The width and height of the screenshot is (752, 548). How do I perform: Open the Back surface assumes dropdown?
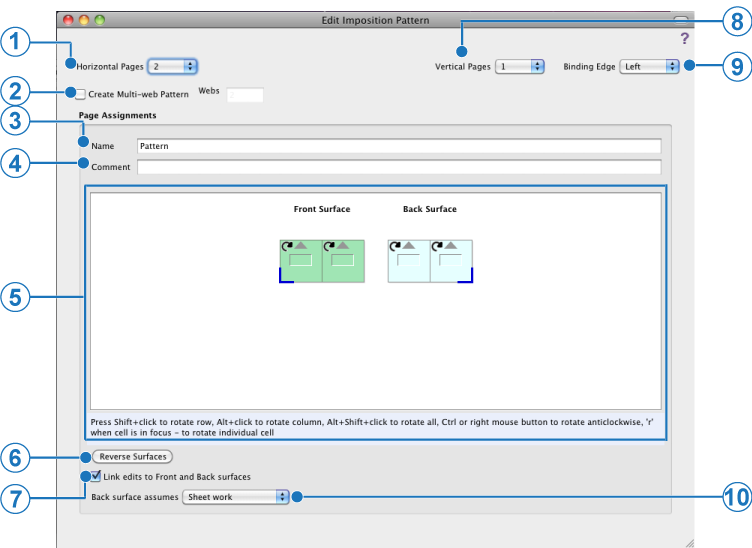point(236,497)
